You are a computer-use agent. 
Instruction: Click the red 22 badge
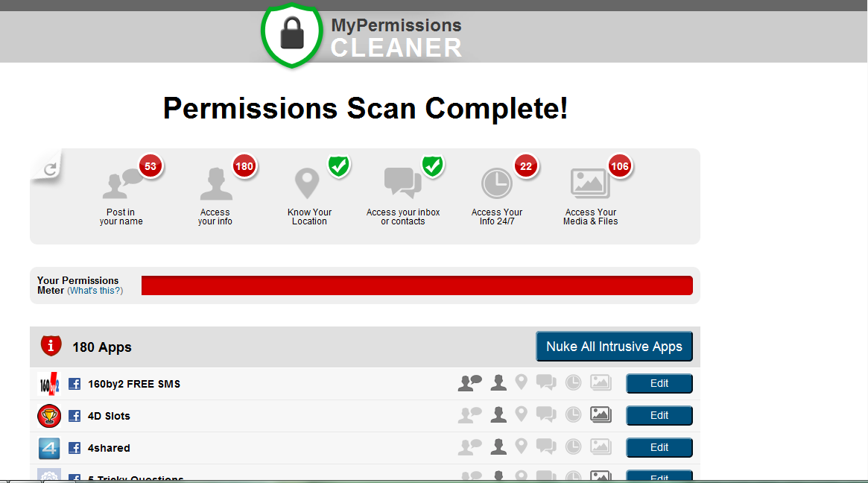[x=526, y=166]
